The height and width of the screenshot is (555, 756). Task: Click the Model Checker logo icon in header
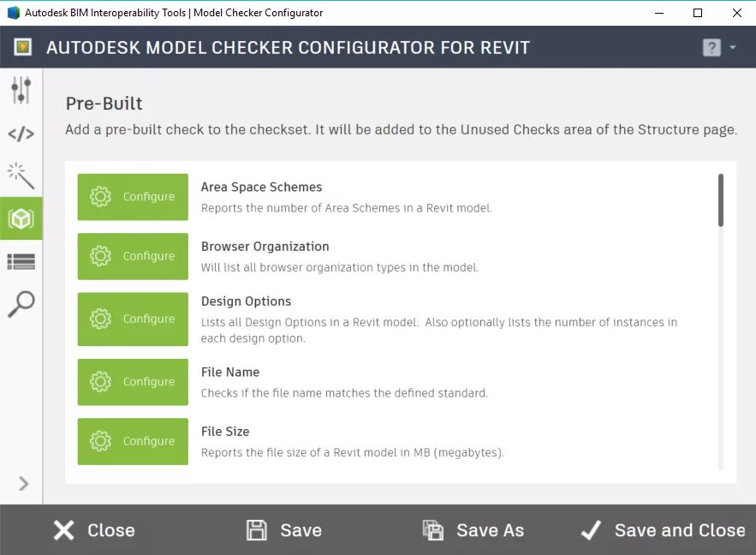[x=22, y=47]
